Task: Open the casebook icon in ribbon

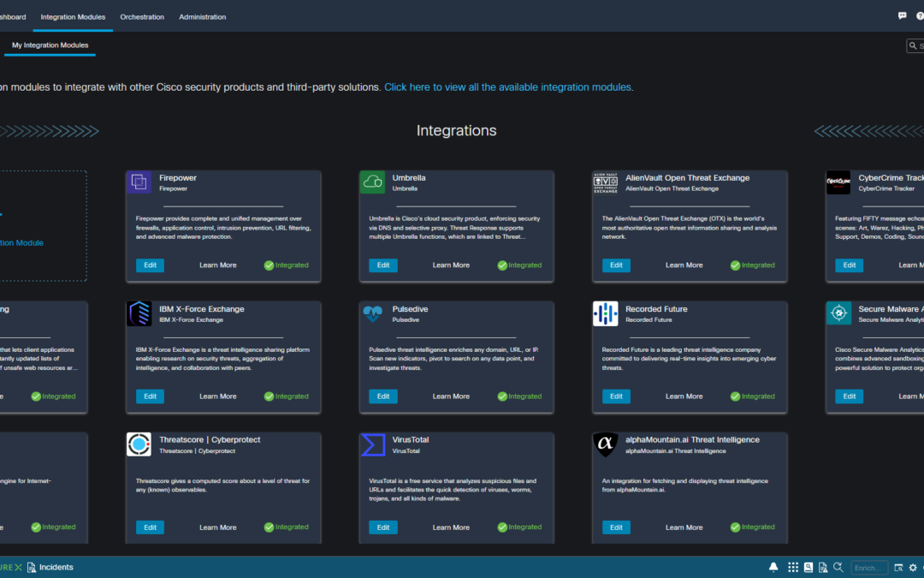Action: coord(808,568)
